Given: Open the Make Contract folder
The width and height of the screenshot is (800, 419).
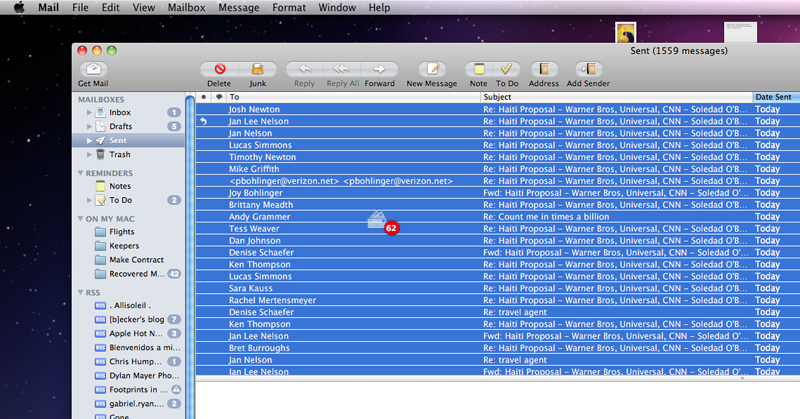Looking at the screenshot, I should (x=136, y=260).
